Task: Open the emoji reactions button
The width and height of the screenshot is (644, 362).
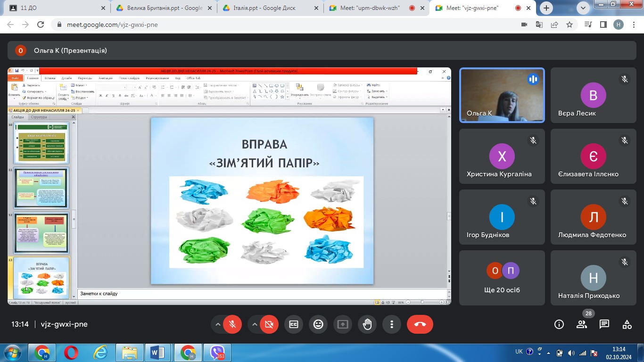Action: 318,324
